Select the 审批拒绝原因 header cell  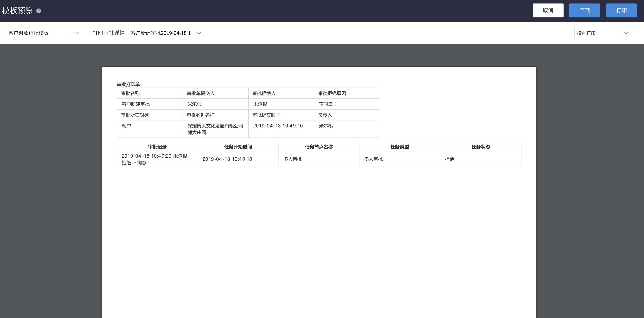point(347,93)
